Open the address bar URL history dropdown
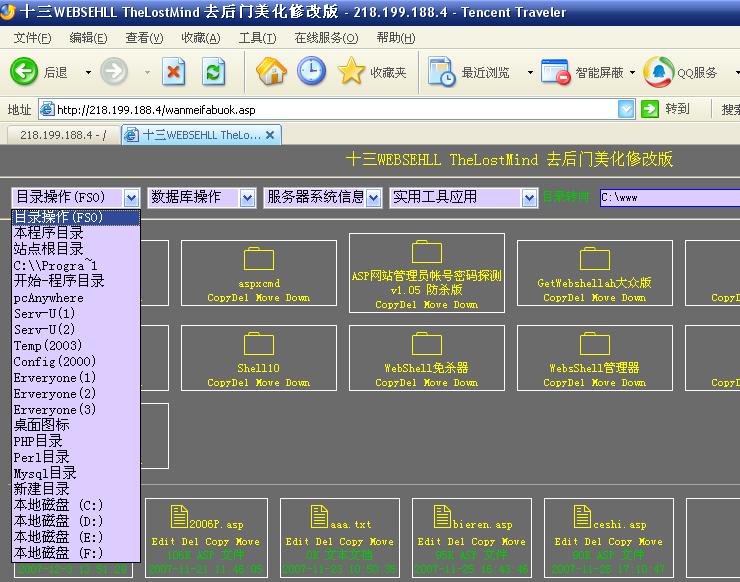 click(626, 110)
